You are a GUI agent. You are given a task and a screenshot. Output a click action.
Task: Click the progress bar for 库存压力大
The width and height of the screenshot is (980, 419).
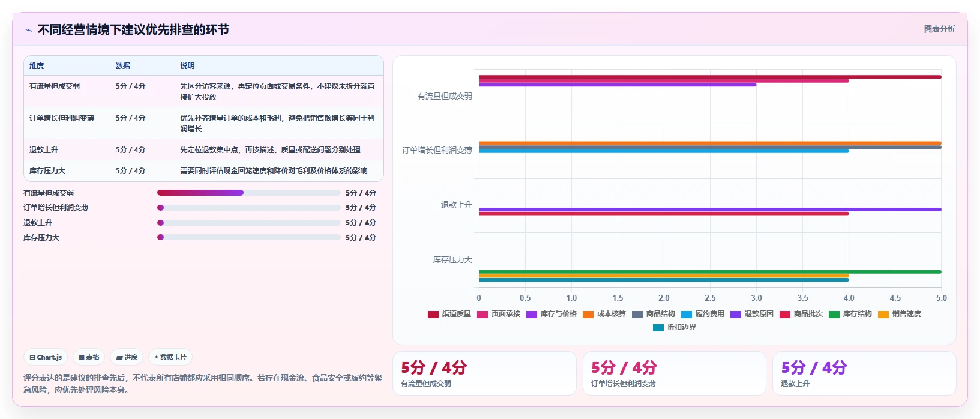[x=248, y=237]
